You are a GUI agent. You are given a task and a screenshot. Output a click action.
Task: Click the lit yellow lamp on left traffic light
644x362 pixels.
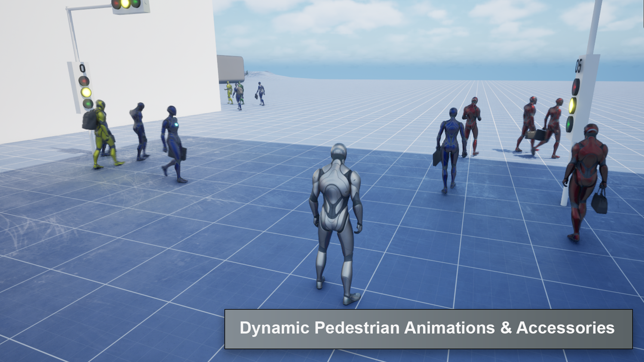click(86, 92)
